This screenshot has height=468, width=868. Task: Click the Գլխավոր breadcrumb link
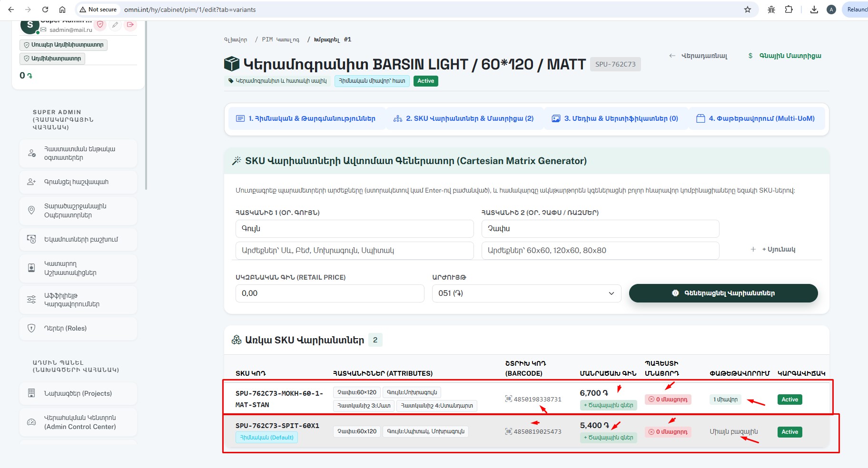pyautogui.click(x=236, y=39)
